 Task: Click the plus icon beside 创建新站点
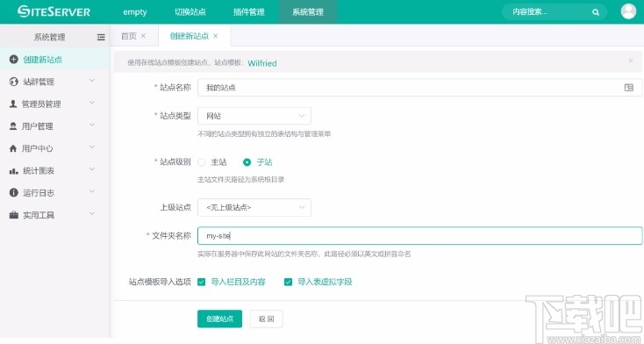pyautogui.click(x=13, y=60)
